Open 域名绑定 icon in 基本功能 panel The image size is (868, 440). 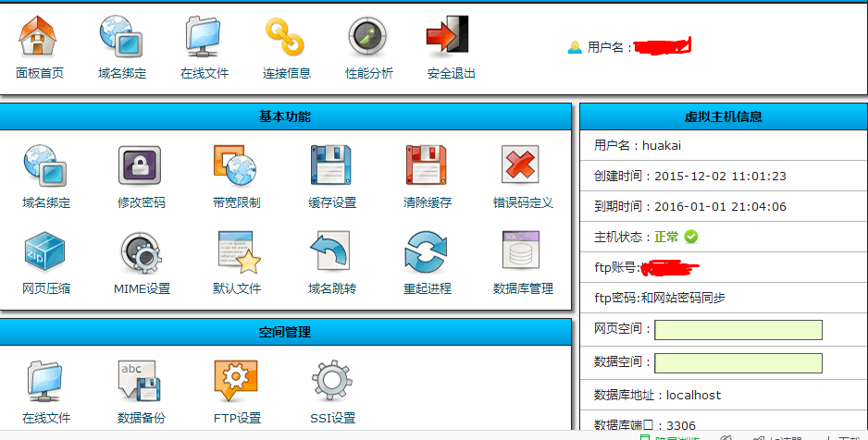pos(45,165)
